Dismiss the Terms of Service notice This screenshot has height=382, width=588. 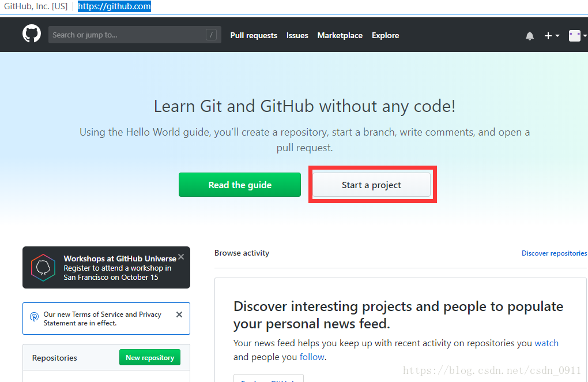tap(179, 314)
